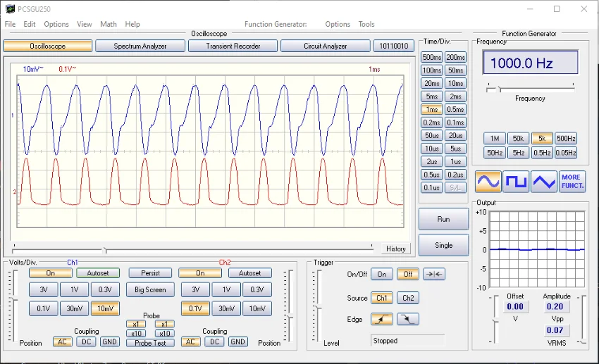
Task: Choose falling edge trigger icon
Action: pos(408,320)
